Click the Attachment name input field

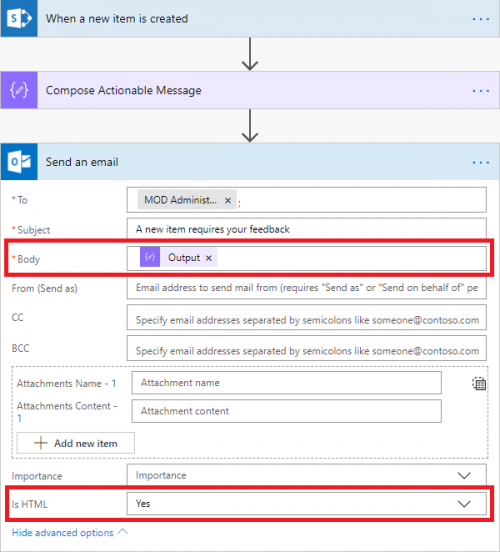pyautogui.click(x=287, y=383)
